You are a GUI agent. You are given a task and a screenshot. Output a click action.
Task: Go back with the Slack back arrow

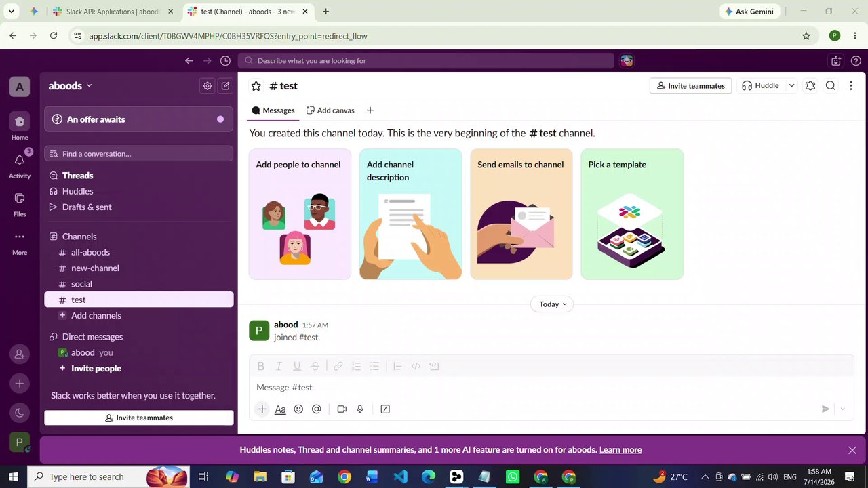[189, 61]
